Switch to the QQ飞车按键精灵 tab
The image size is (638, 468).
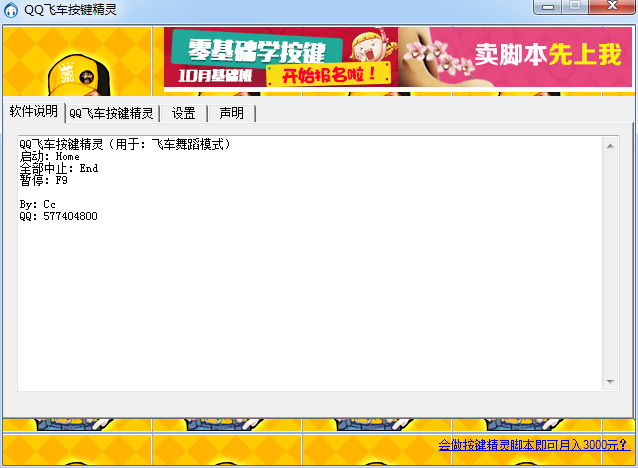point(111,114)
